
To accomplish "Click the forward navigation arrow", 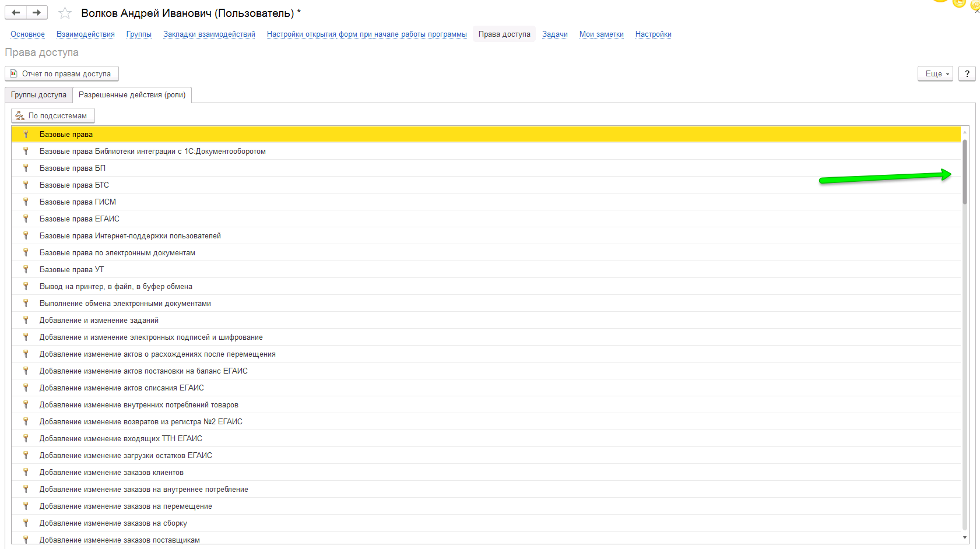I will point(37,13).
